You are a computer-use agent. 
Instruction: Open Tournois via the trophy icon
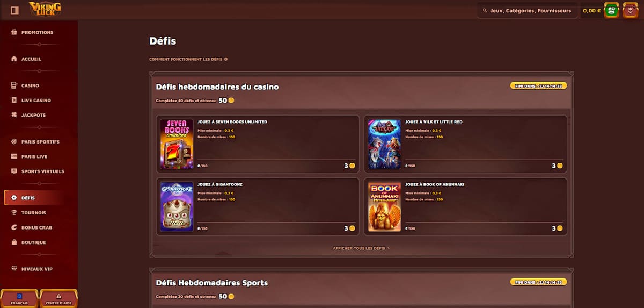(14, 213)
